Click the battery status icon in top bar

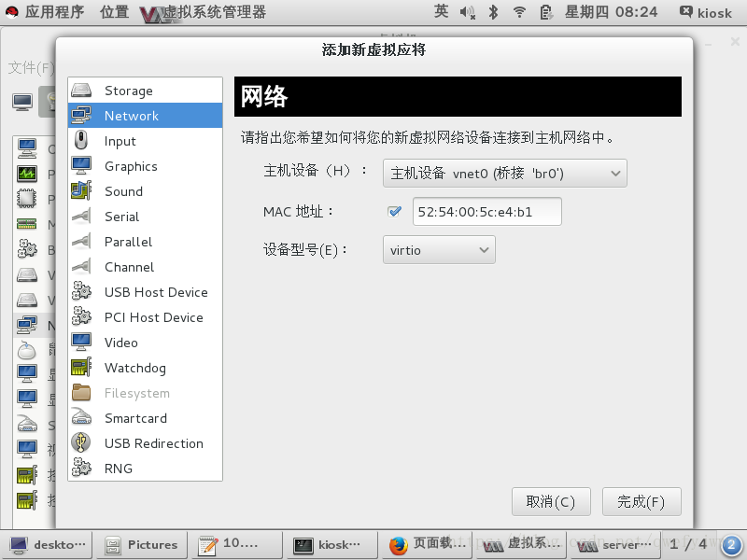pos(546,12)
